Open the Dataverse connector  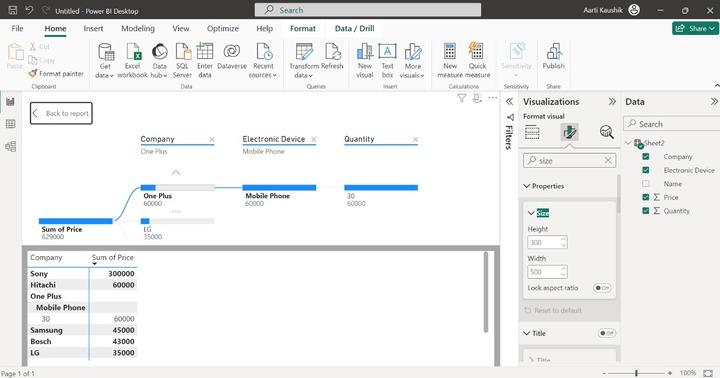coord(232,57)
